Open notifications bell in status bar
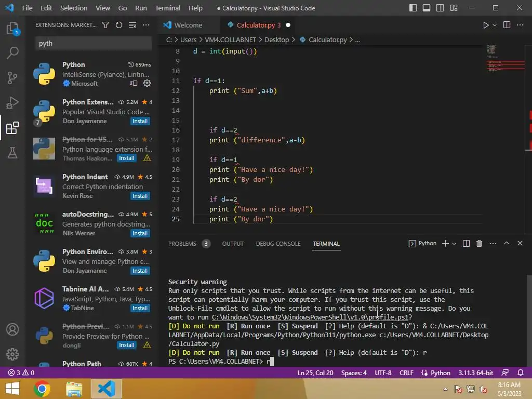 coord(521,373)
